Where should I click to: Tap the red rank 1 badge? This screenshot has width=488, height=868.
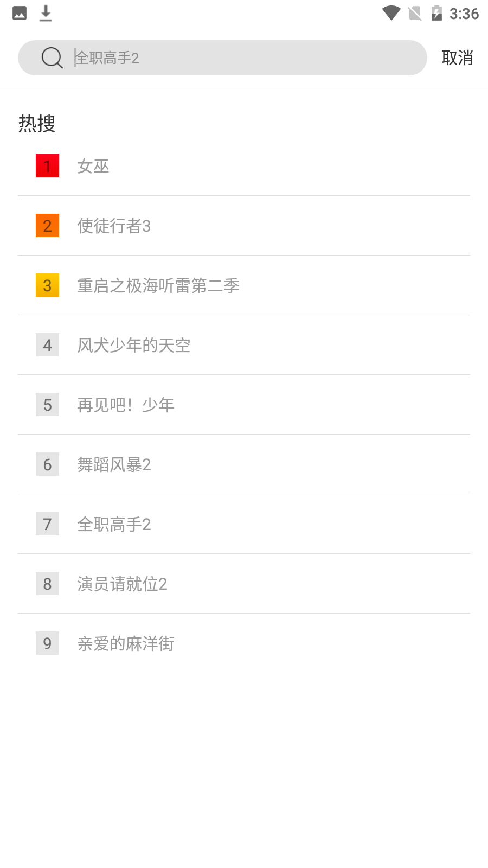(47, 166)
